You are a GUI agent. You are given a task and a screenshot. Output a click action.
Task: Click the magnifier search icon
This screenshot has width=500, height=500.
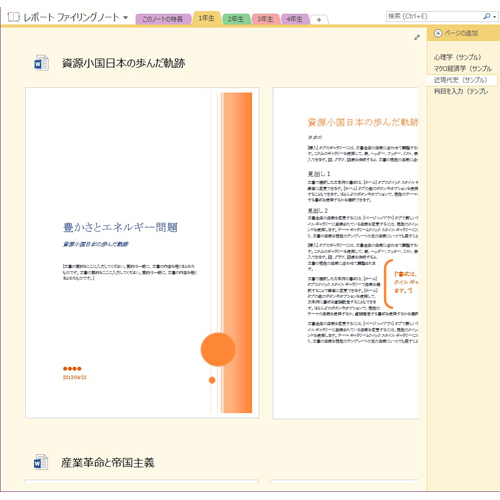coord(487,16)
